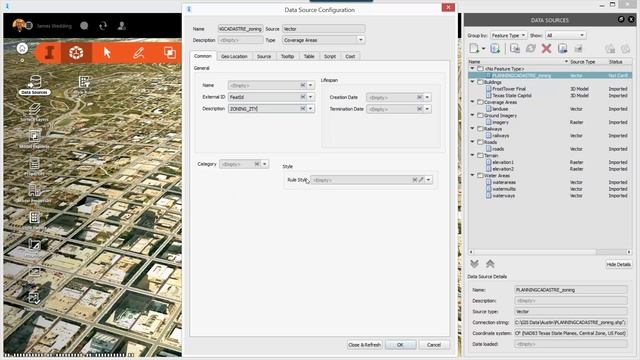This screenshot has height=360, width=640.
Task: Click the Connection string field in details
Action: coord(570,322)
